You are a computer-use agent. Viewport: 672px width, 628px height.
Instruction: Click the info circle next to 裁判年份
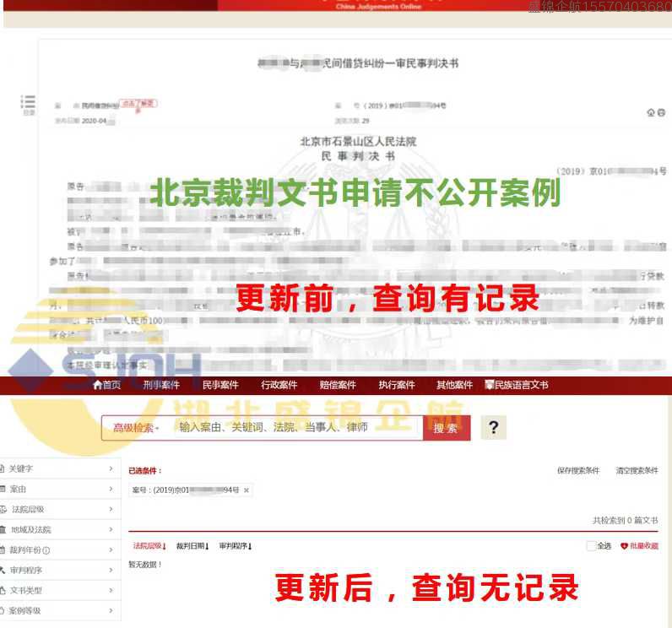click(46, 550)
